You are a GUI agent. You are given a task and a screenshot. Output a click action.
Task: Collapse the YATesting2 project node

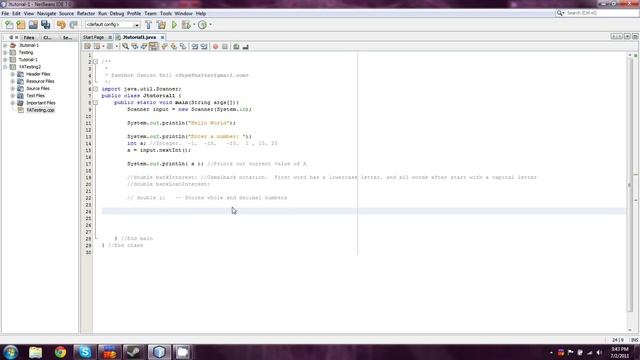tap(5, 67)
